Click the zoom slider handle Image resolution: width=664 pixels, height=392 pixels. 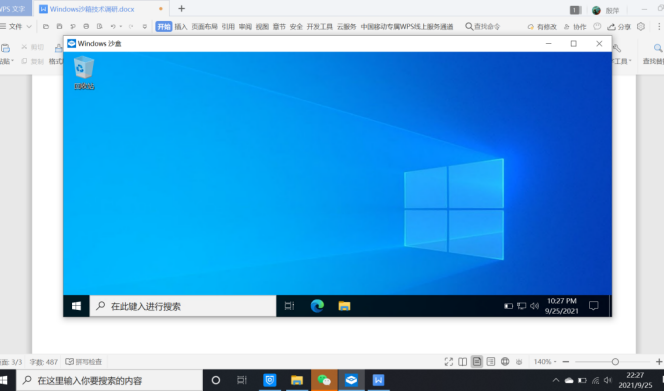(x=615, y=362)
